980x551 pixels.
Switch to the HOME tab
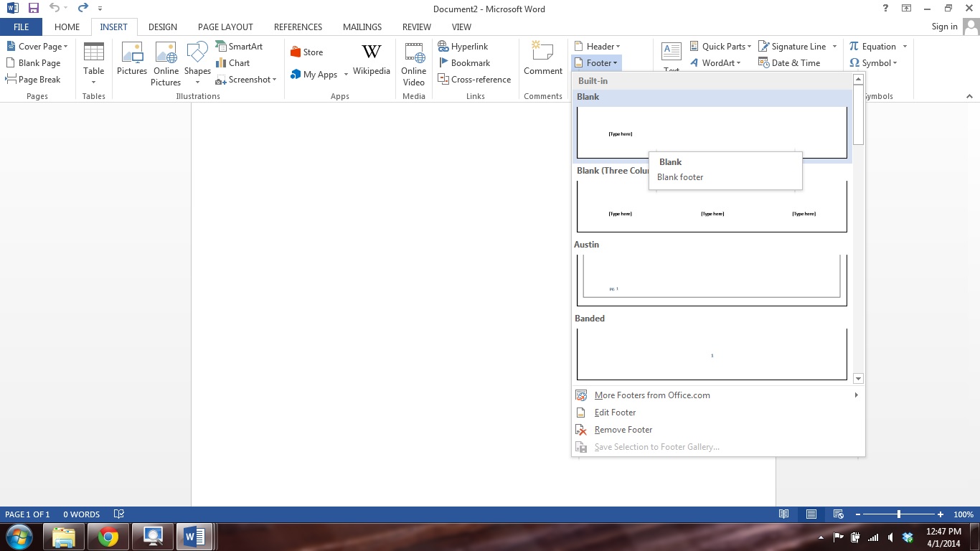[x=67, y=27]
